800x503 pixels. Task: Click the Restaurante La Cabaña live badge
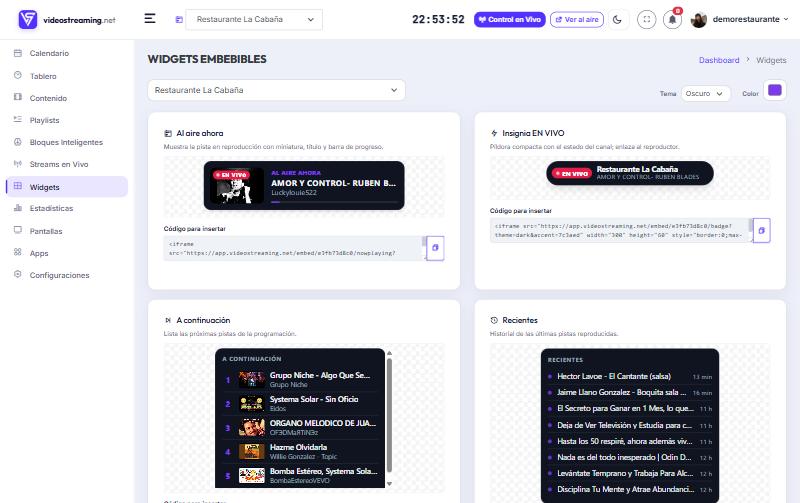pos(630,173)
